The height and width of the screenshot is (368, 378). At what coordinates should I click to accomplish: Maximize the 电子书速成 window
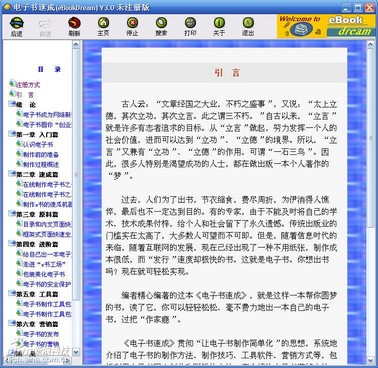[358, 7]
